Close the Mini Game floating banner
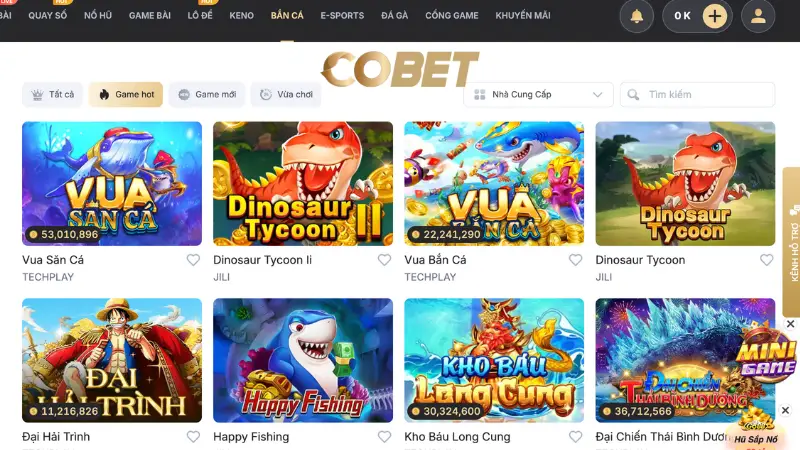Image resolution: width=800 pixels, height=450 pixels. point(790,324)
